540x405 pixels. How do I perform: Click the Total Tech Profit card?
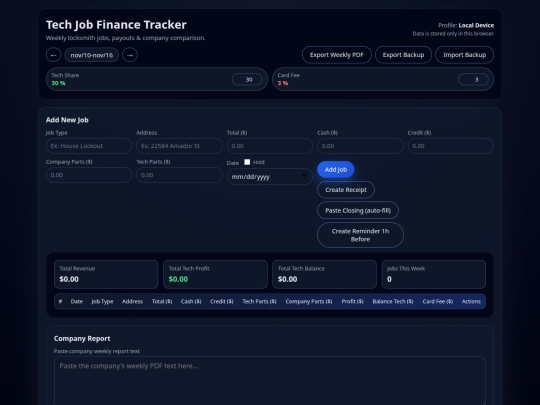215,274
